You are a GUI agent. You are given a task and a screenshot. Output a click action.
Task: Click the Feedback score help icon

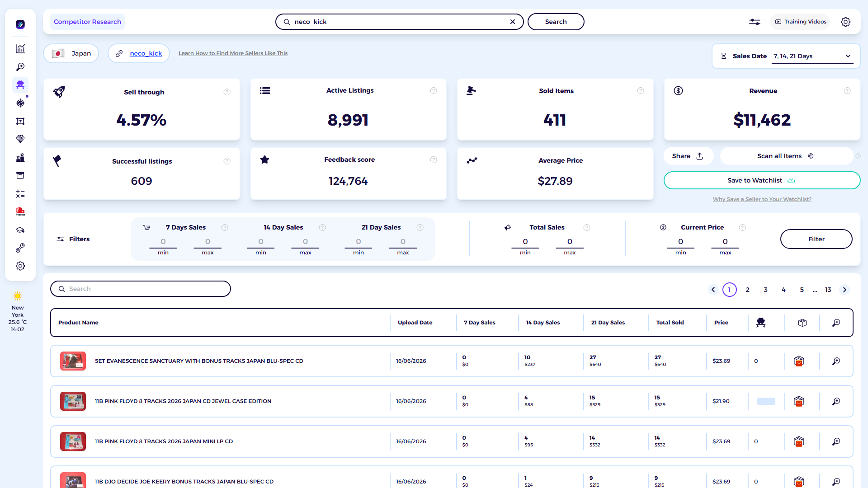click(x=434, y=160)
